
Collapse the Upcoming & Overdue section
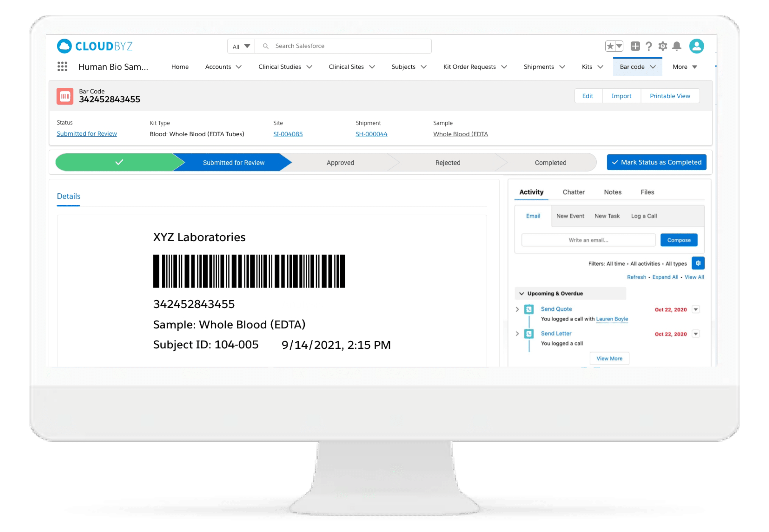coord(521,294)
